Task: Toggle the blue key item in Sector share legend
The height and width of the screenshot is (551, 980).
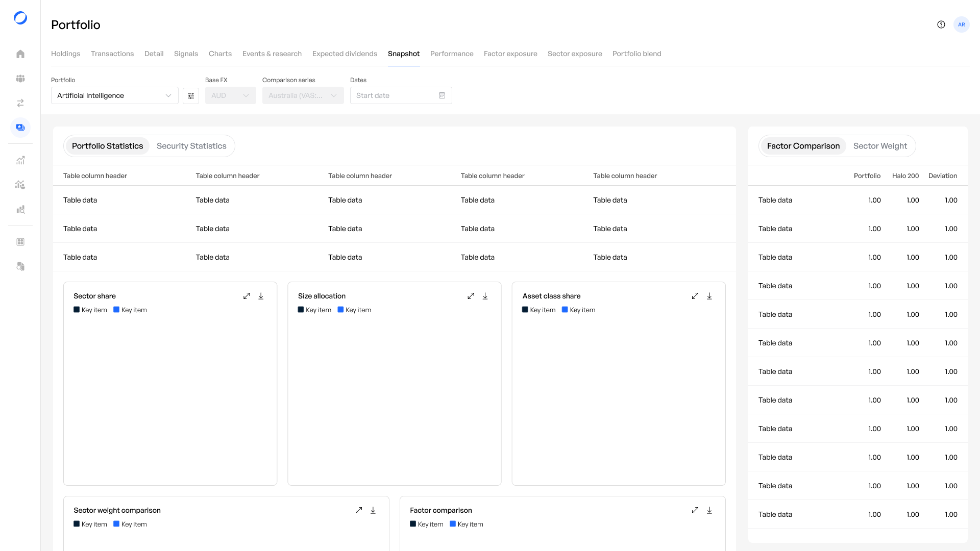Action: (x=130, y=310)
